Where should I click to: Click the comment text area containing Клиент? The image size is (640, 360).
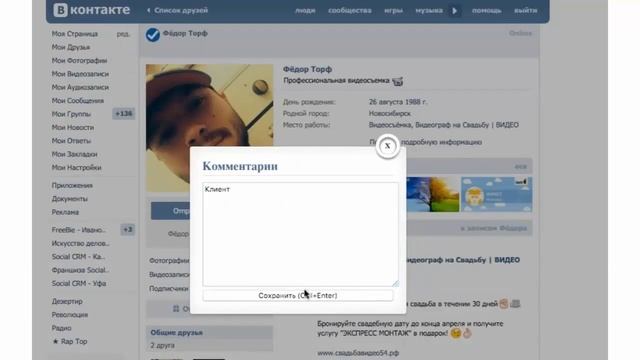[300, 234]
